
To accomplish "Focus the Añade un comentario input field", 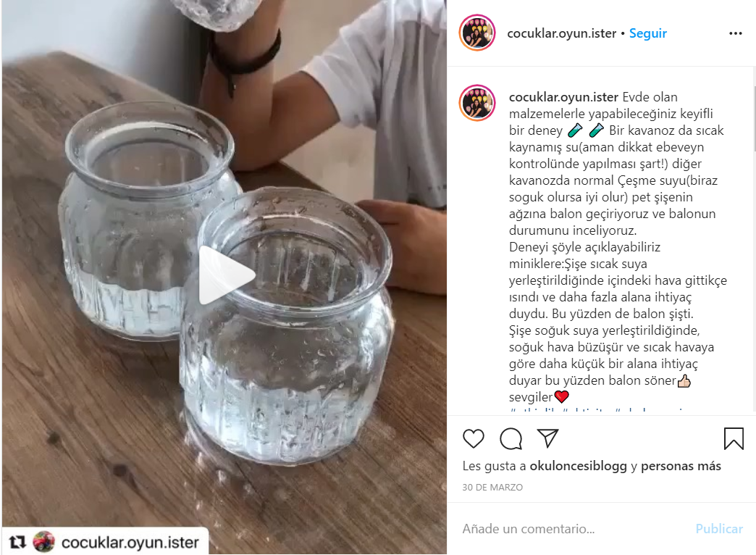I will [x=574, y=529].
